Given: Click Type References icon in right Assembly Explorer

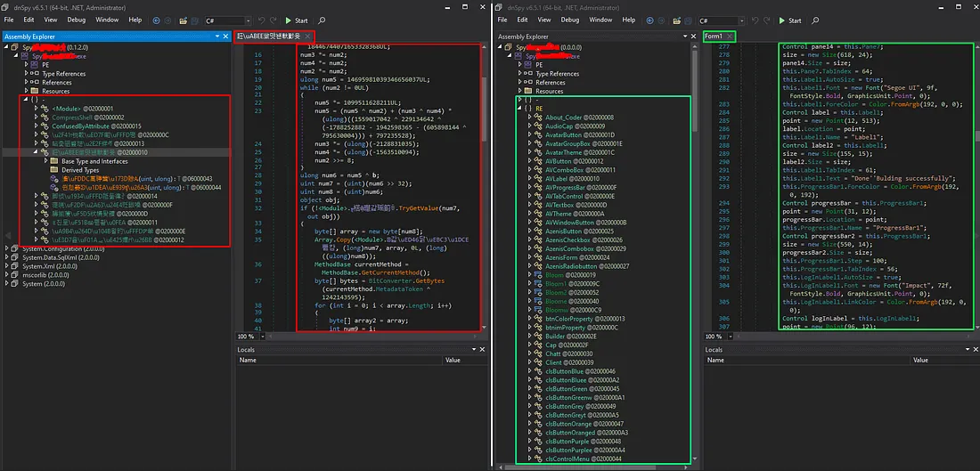Looking at the screenshot, I should pos(529,74).
